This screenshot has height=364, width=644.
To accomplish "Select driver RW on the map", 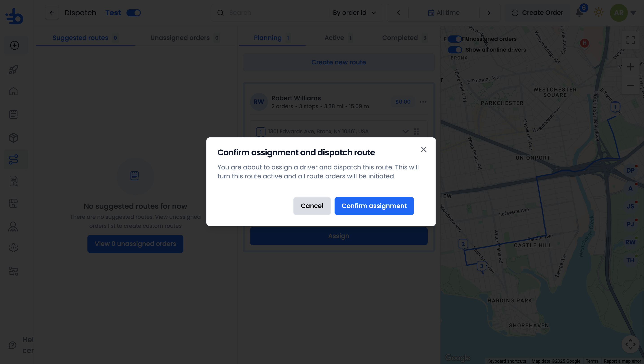I will pyautogui.click(x=630, y=242).
